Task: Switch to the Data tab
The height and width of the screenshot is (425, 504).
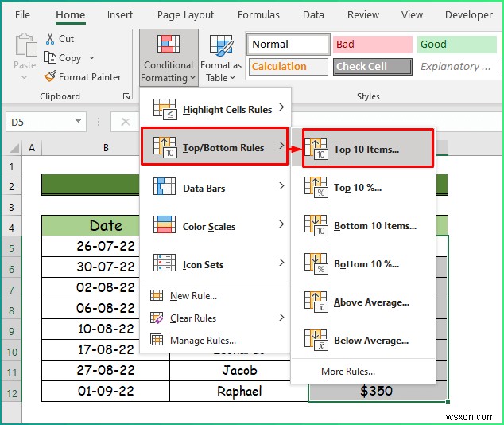Action: (313, 15)
